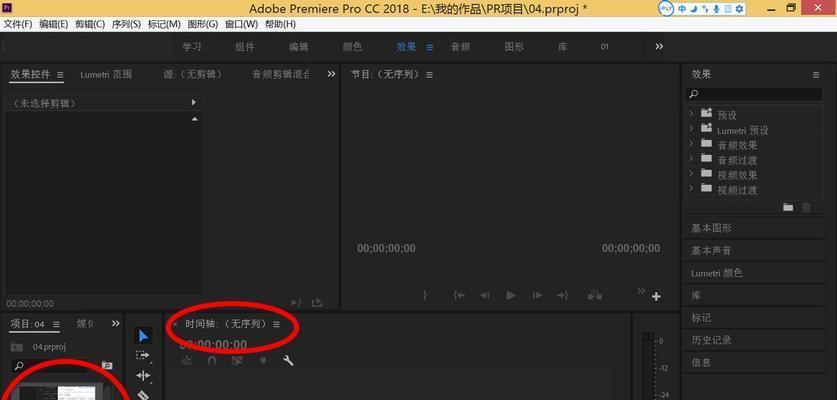Click the icon right of the play-audio button
837x400 pixels.
[x=317, y=303]
